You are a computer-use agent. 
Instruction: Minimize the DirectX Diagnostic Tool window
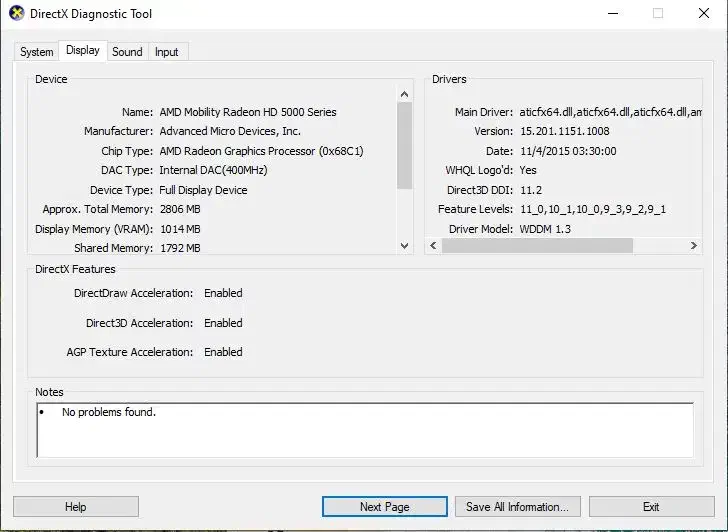pyautogui.click(x=611, y=13)
